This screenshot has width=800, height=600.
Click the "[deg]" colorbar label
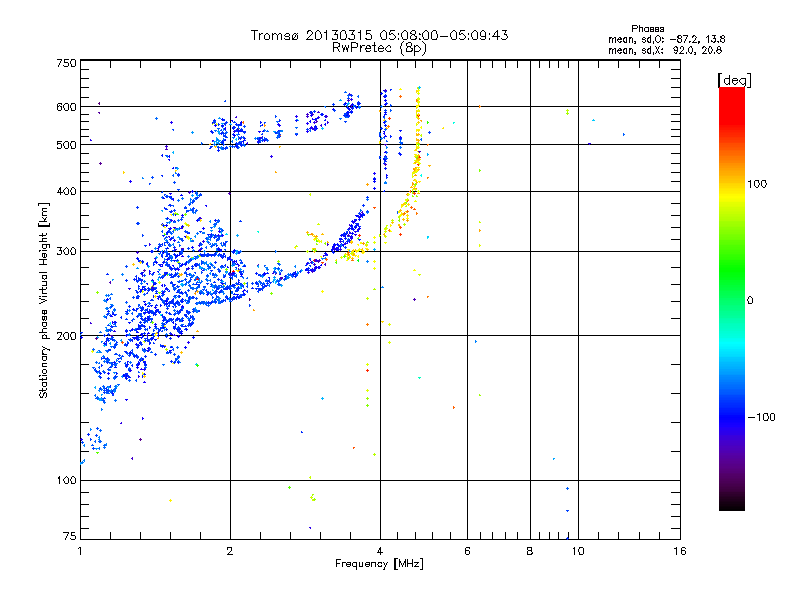[734, 80]
